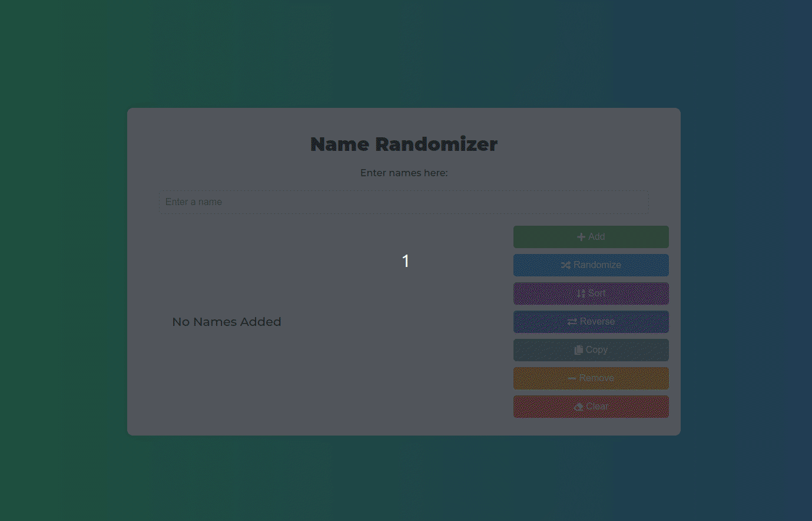Click the minus icon on Remove button
Screen dimensions: 812x521
pos(572,378)
